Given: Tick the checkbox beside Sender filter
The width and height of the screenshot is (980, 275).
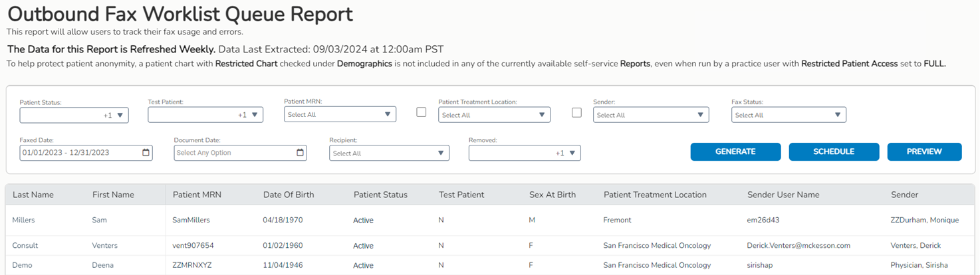Looking at the screenshot, I should pos(576,112).
